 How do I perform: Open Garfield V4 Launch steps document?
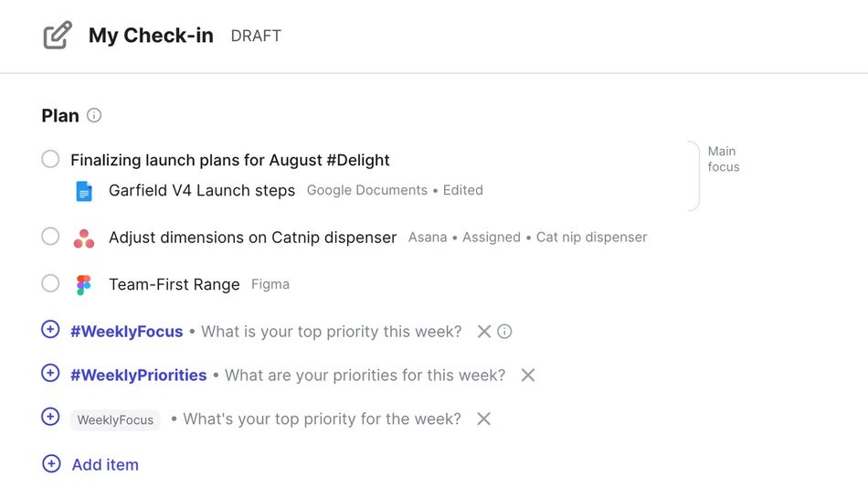click(x=201, y=191)
